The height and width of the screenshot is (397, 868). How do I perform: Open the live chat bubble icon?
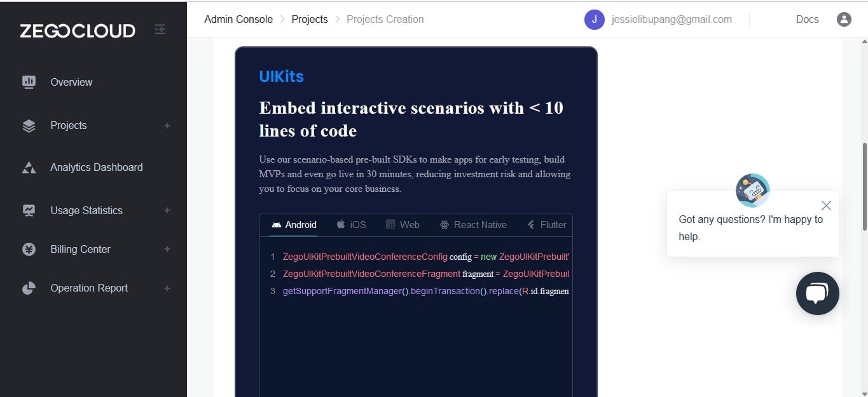(817, 293)
